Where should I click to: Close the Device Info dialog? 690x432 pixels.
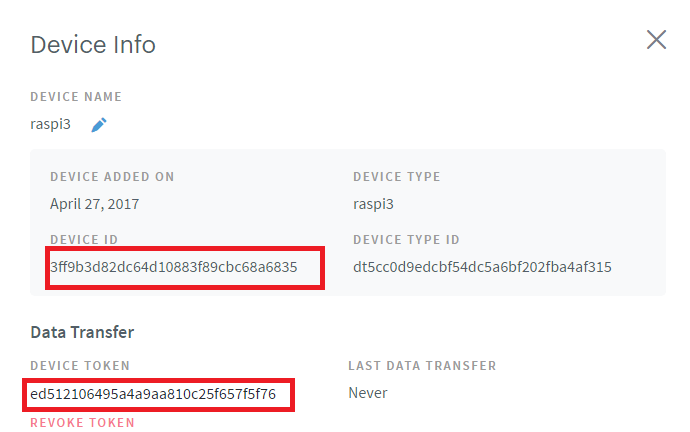tap(656, 40)
